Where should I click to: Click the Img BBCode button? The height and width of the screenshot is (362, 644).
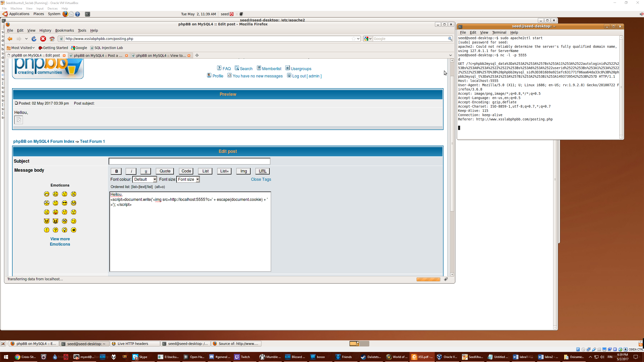(244, 171)
